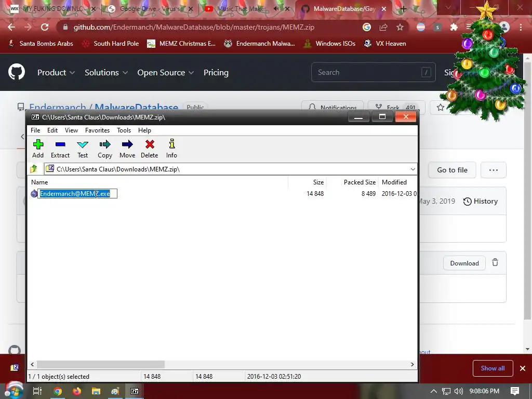Open the MEMZ Christmas bookmark

click(181, 44)
